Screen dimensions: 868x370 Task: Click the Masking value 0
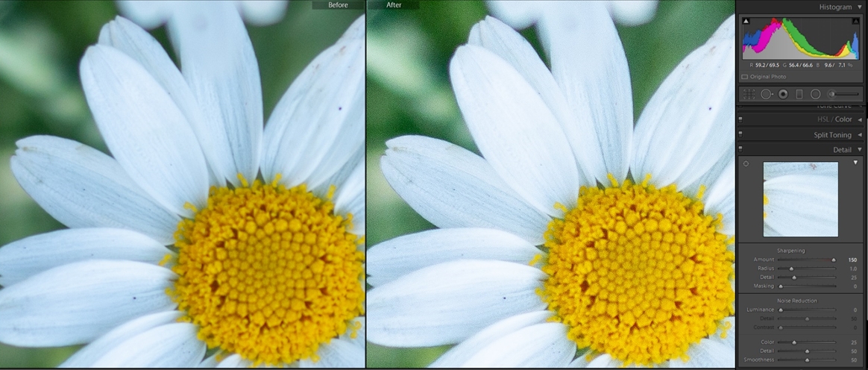(856, 286)
